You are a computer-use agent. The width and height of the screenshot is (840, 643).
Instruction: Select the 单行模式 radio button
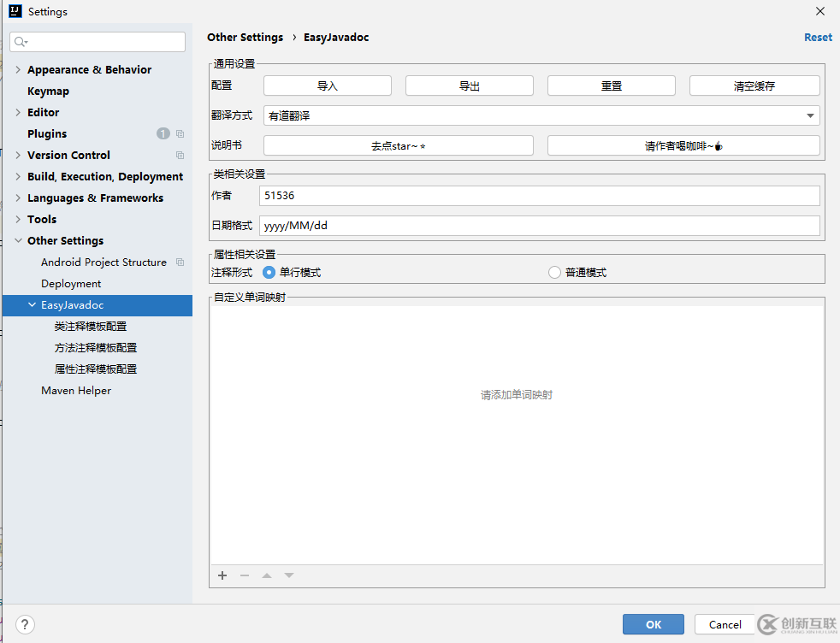(269, 273)
